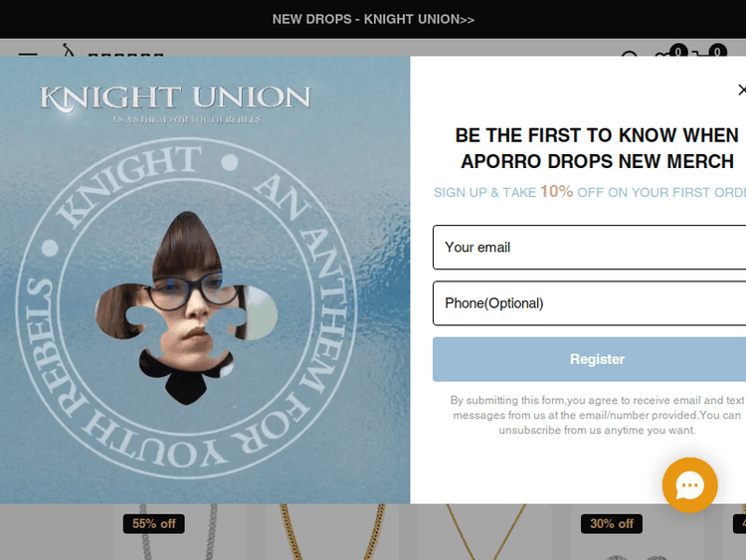Open the thin gold pendant necklace thumbnail
The image size is (746, 560).
[x=484, y=532]
